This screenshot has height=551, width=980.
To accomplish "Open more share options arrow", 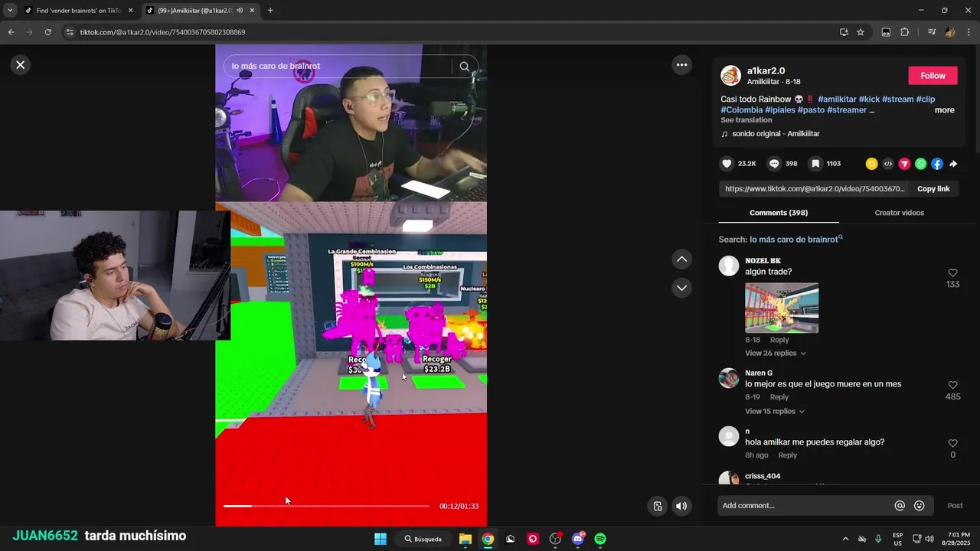I will point(953,164).
